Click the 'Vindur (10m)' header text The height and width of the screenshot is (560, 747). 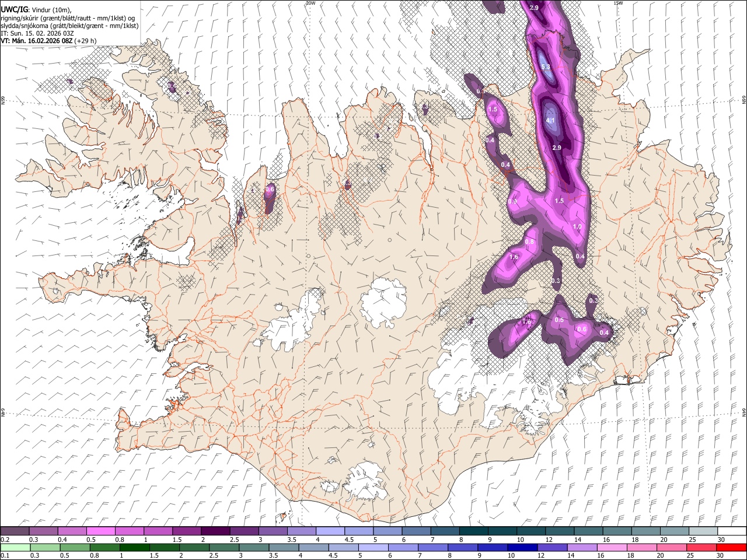[x=51, y=10]
